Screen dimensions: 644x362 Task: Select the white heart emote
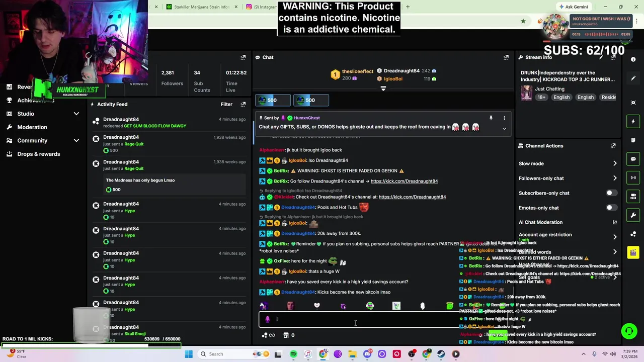pos(317,305)
